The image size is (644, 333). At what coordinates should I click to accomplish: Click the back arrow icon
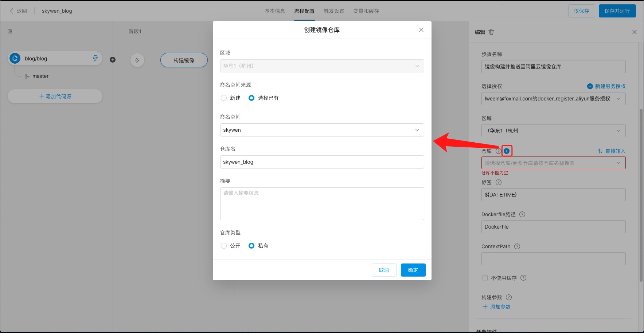point(11,11)
